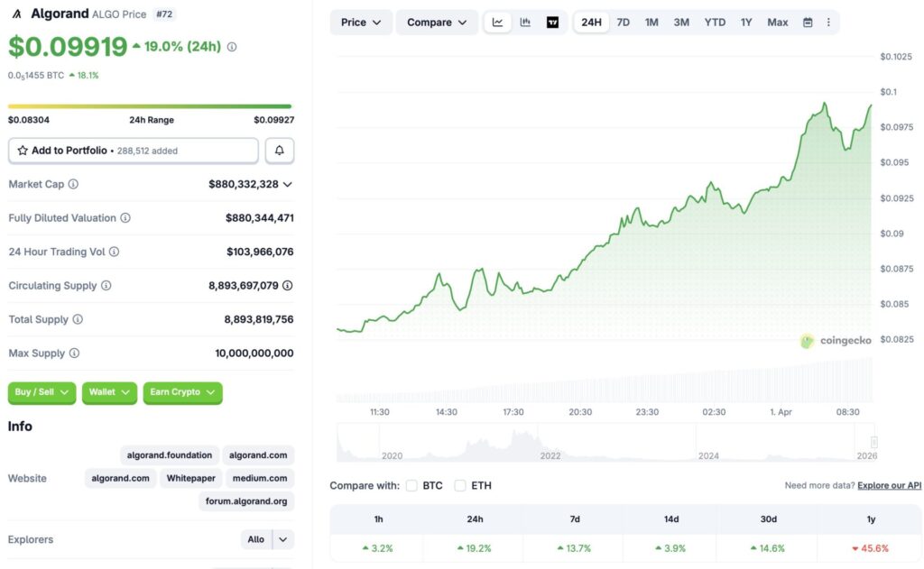This screenshot has height=569, width=924.
Task: Enable ETH comparison checkbox
Action: coord(460,485)
